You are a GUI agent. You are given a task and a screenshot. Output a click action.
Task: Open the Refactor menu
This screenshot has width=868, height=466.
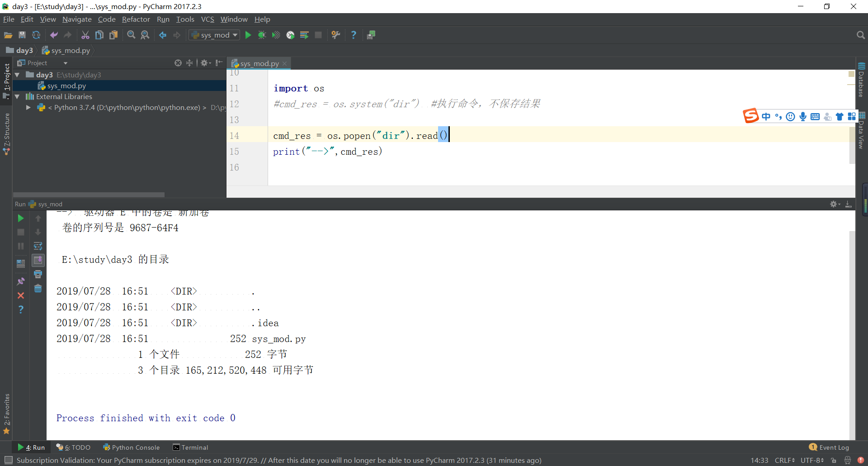(x=136, y=19)
